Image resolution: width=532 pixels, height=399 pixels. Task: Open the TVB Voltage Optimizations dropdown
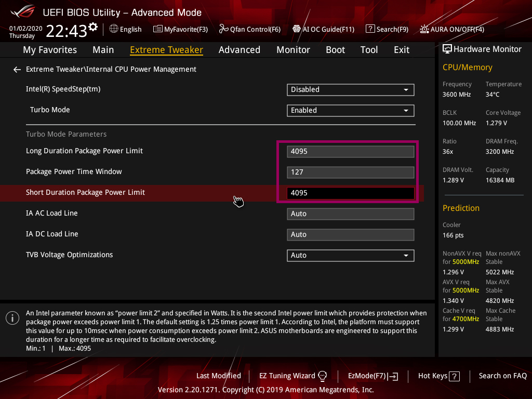(351, 256)
